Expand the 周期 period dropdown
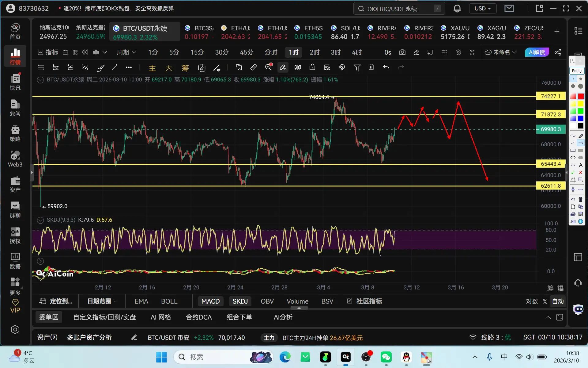Image resolution: width=588 pixels, height=368 pixels. click(126, 52)
